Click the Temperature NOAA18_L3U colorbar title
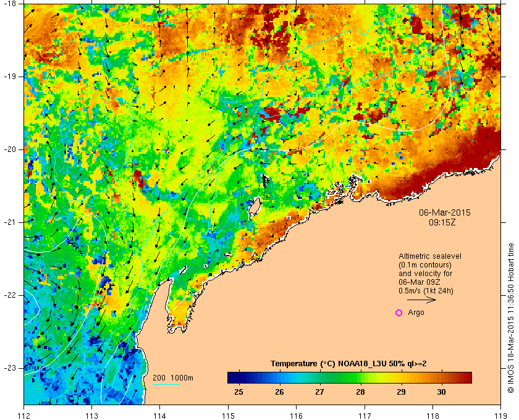The image size is (519, 420). click(x=348, y=363)
